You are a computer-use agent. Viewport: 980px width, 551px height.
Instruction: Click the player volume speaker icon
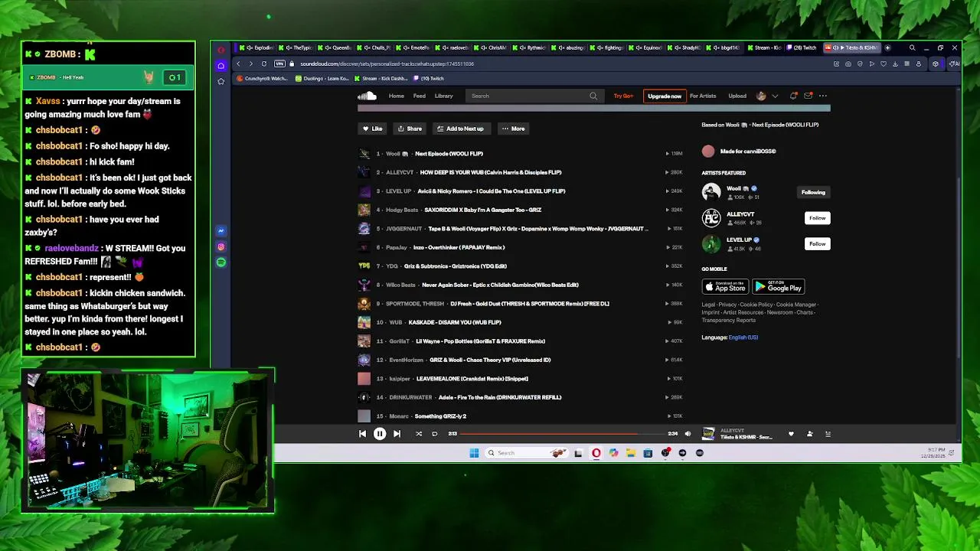(x=688, y=434)
